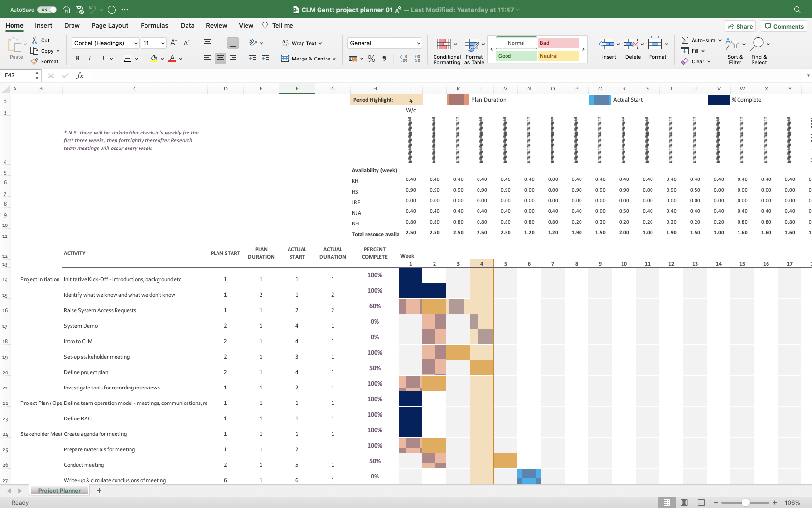The height and width of the screenshot is (508, 812).
Task: Toggle the AutoSave switch
Action: click(x=46, y=10)
